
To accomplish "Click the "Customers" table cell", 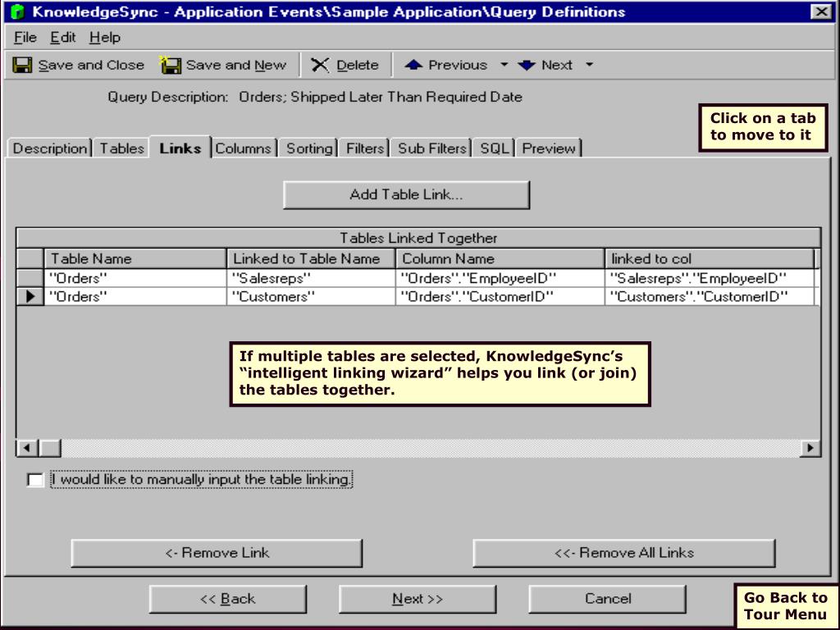I will tap(311, 296).
